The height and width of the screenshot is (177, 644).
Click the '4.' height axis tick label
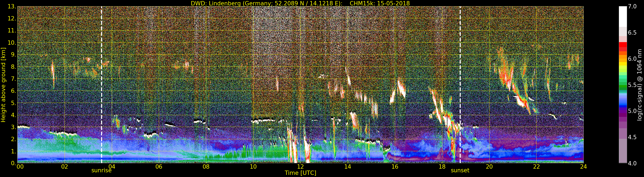[13, 115]
